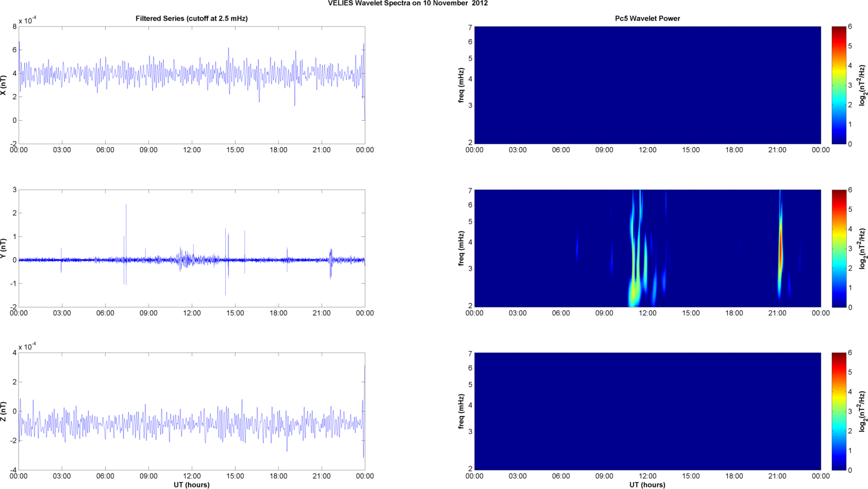
Task: Click the 'freq (mHz)' label of the bottom spectrogram
Action: coord(461,411)
